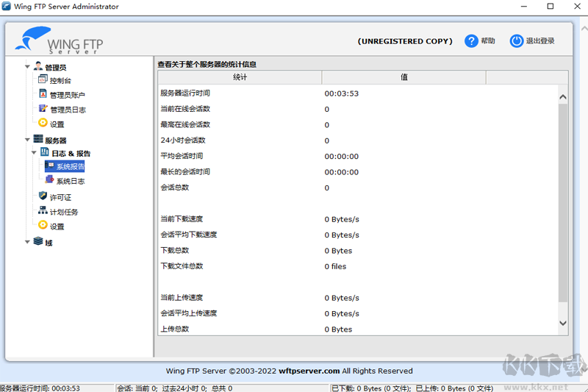Image resolution: width=588 pixels, height=392 pixels.
Task: Open 计划任务 in the sidebar
Action: point(64,212)
